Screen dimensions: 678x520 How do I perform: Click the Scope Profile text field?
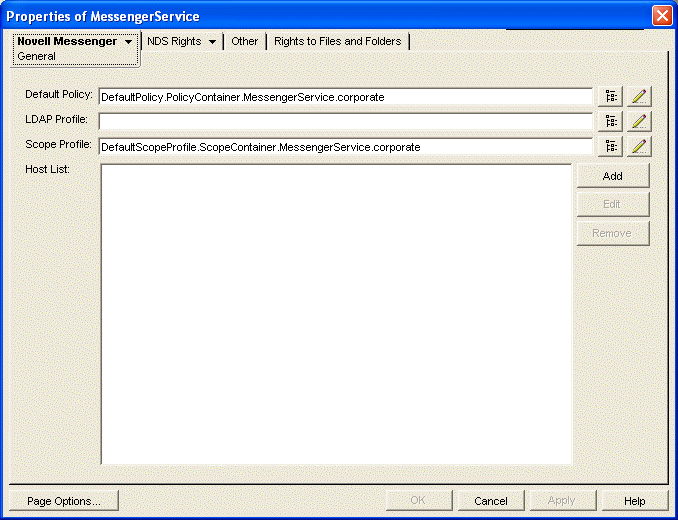(345, 147)
